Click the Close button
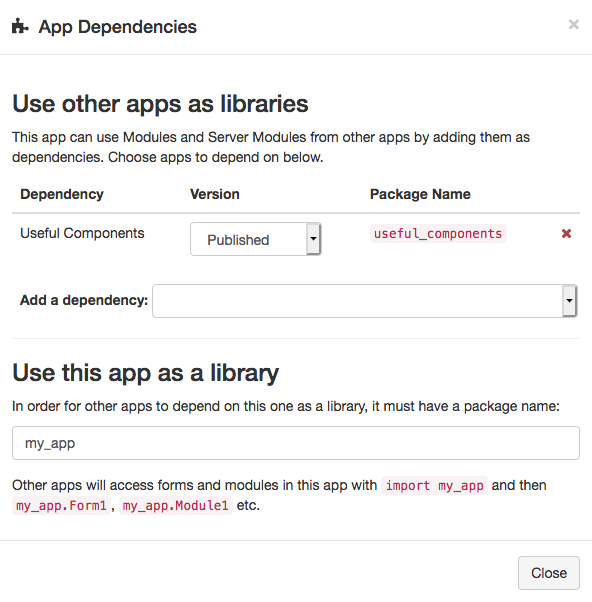 point(549,573)
